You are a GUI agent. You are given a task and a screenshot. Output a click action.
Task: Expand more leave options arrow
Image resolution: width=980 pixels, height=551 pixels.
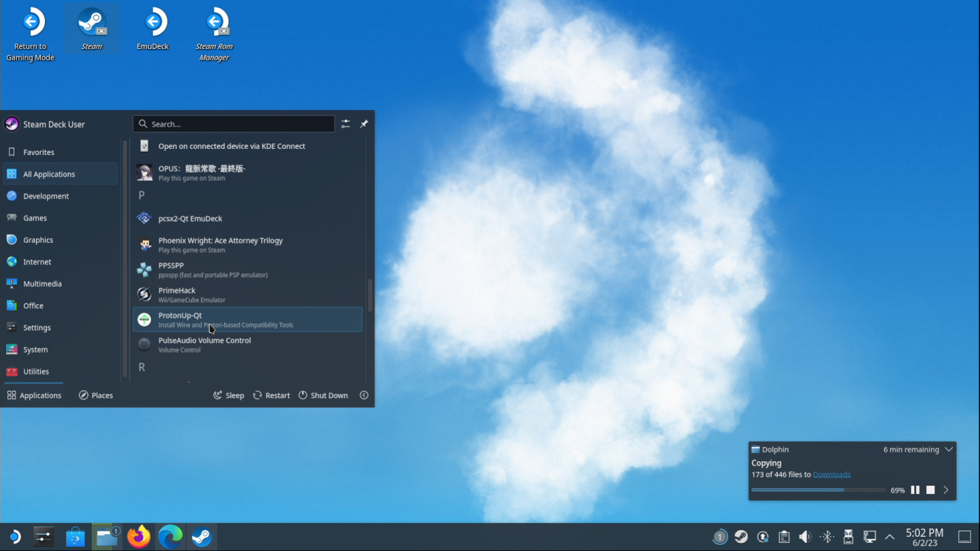tap(364, 395)
